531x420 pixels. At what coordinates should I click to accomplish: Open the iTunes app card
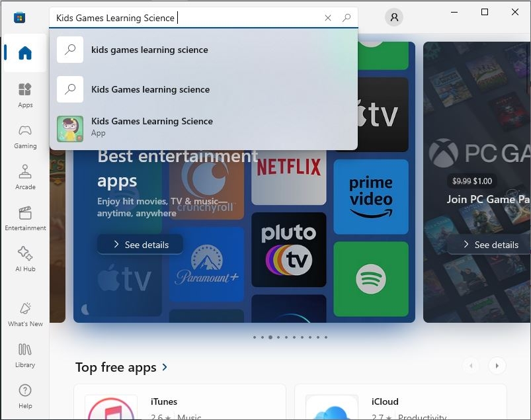click(x=180, y=402)
